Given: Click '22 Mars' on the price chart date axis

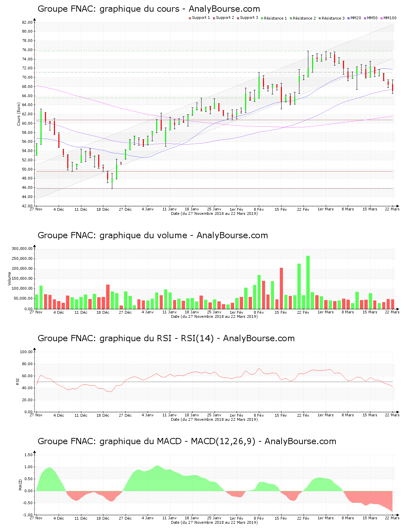Looking at the screenshot, I should [392, 209].
